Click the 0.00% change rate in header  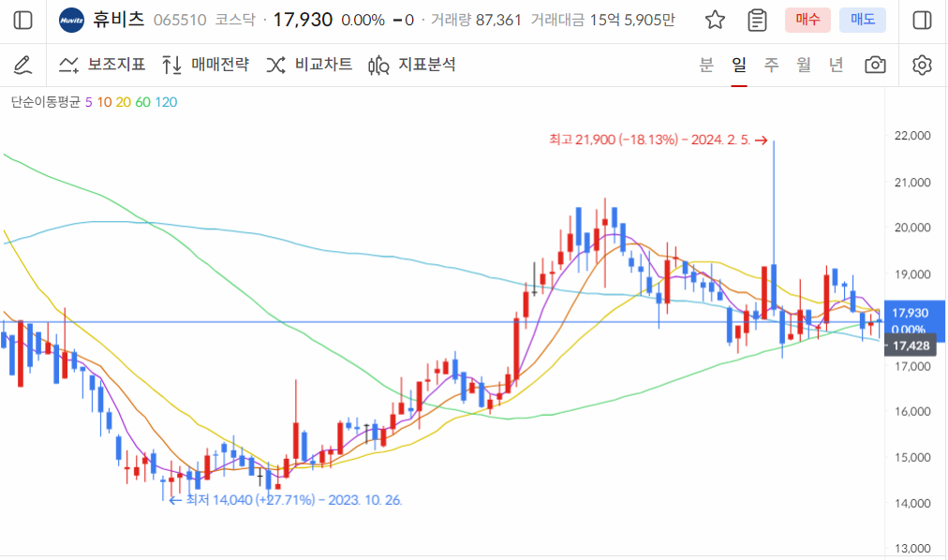pos(363,20)
